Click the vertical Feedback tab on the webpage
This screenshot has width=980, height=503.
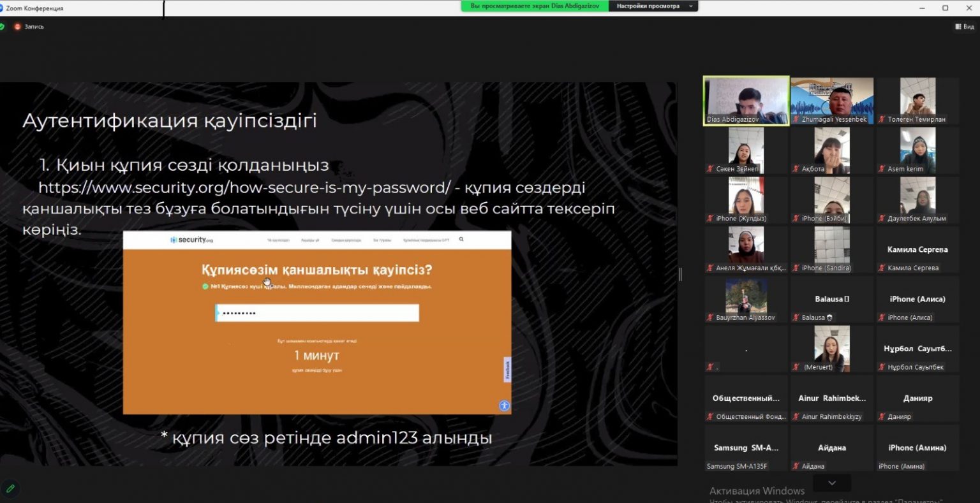pos(508,370)
